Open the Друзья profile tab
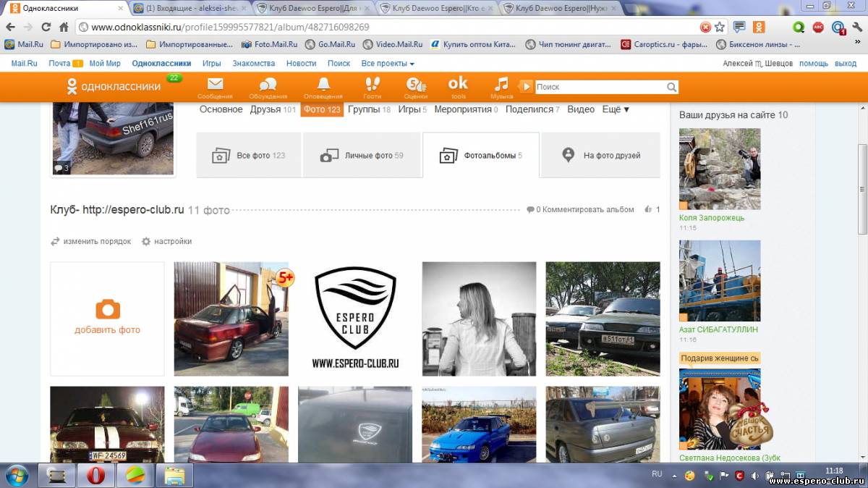 tap(273, 109)
